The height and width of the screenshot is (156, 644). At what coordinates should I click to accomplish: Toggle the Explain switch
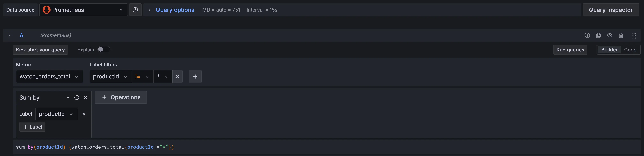tap(104, 49)
